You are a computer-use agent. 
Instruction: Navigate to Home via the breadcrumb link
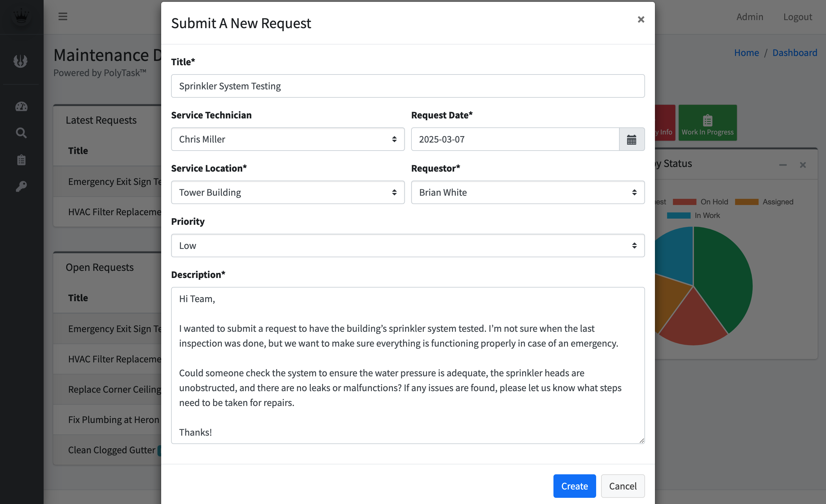746,52
